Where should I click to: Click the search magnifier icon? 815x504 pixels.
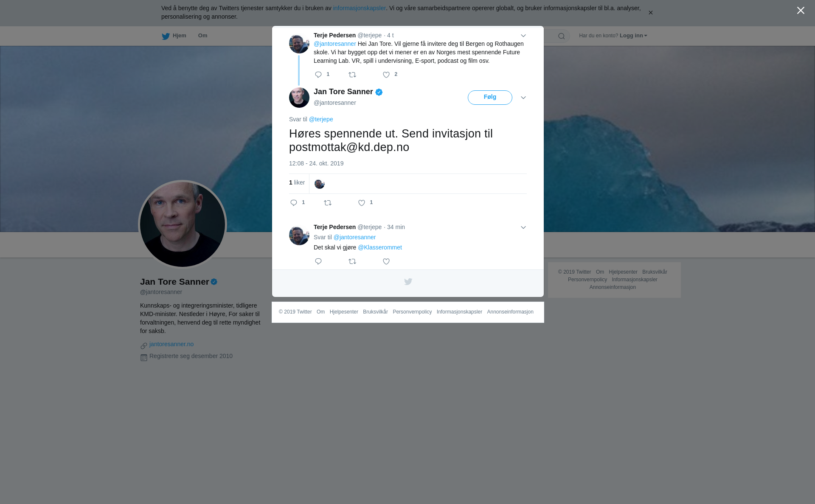click(x=562, y=36)
